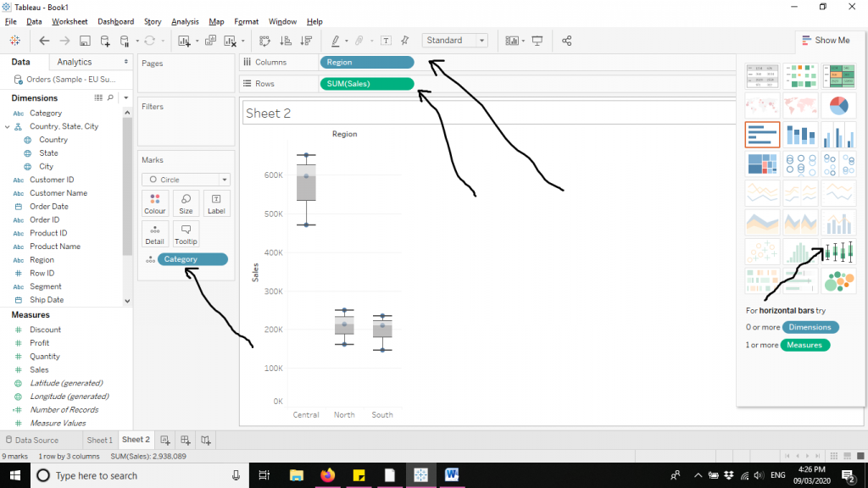The image size is (868, 488).
Task: Click the Fix Axes pin icon
Action: (405, 41)
